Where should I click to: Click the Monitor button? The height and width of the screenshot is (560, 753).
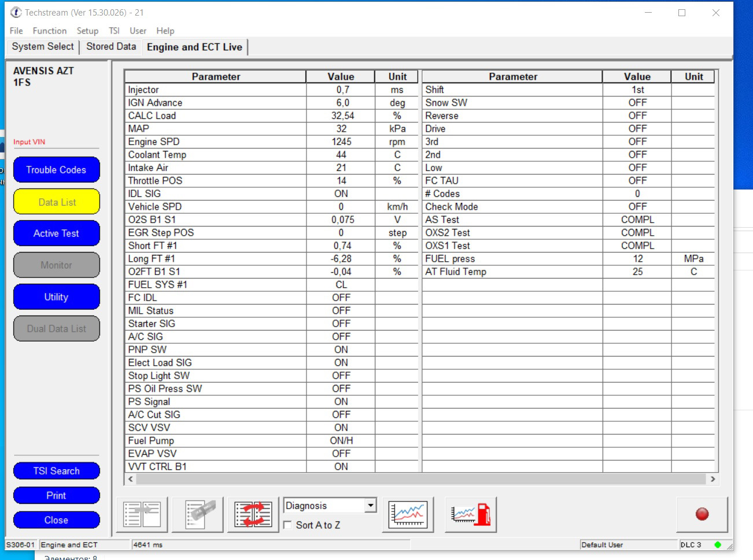coord(56,265)
